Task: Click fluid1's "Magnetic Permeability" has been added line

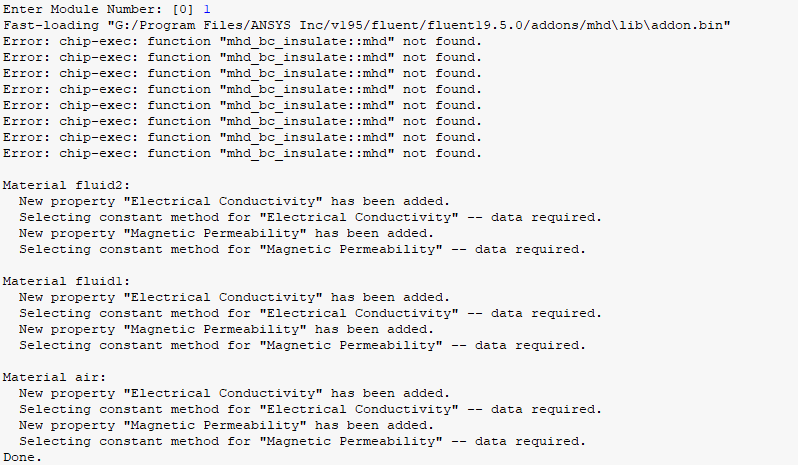Action: [x=226, y=329]
